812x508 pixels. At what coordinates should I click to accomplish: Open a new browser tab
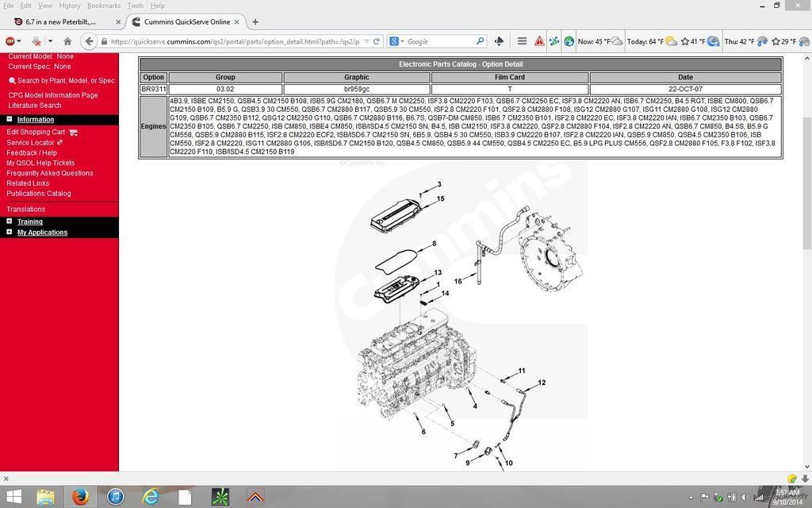click(x=255, y=21)
